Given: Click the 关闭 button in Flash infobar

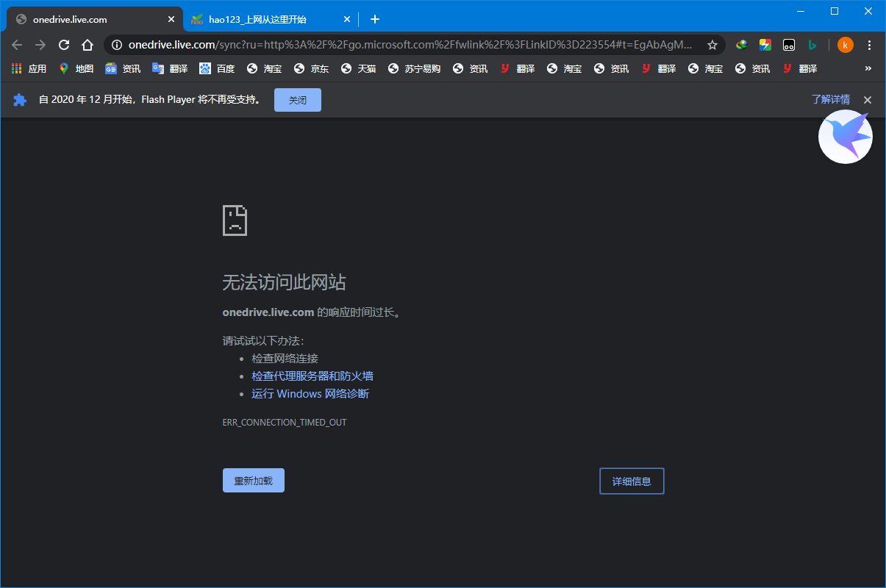Looking at the screenshot, I should 298,100.
